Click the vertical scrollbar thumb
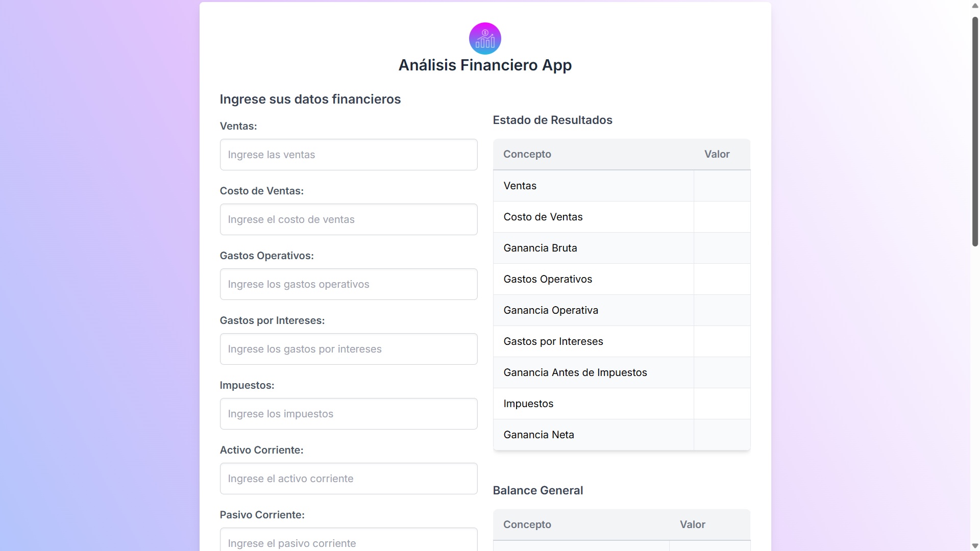980x551 pixels. 975,132
